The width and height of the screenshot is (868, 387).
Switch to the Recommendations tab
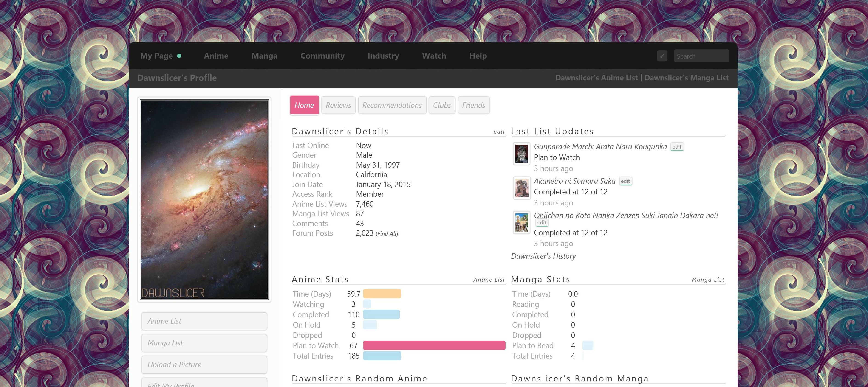pyautogui.click(x=392, y=105)
